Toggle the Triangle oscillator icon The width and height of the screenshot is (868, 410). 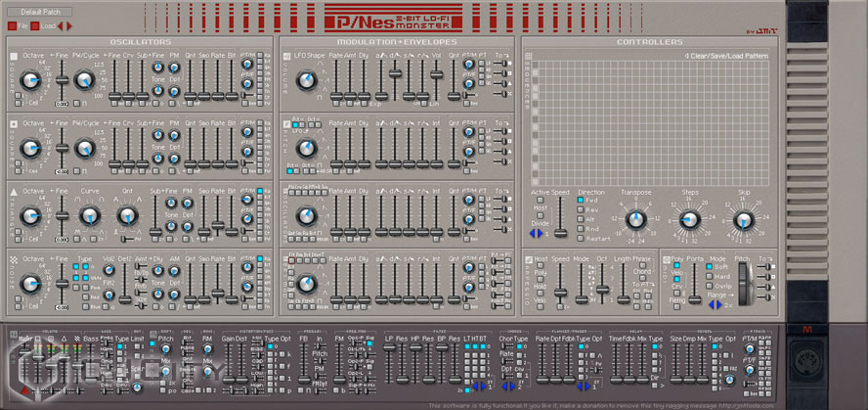(x=15, y=192)
